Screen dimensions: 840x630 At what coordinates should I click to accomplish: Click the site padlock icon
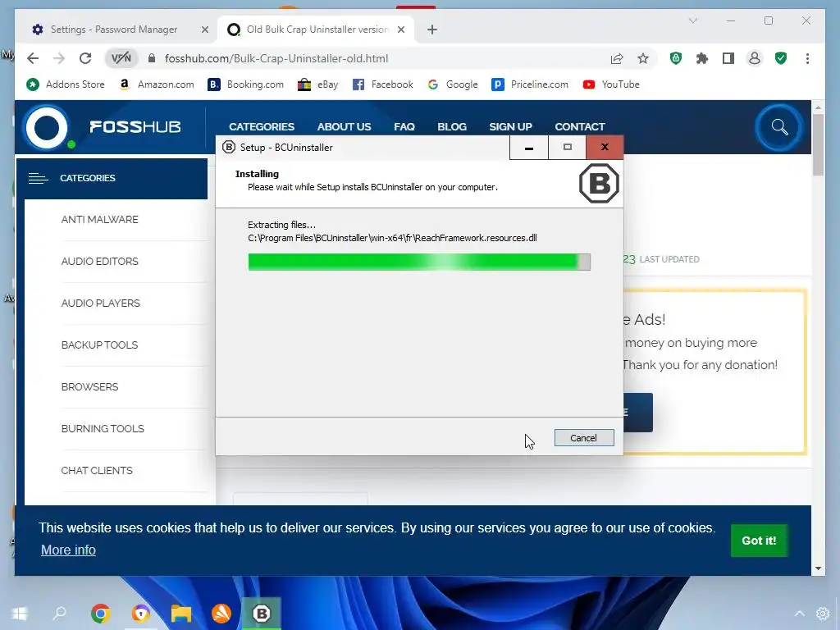coord(152,58)
